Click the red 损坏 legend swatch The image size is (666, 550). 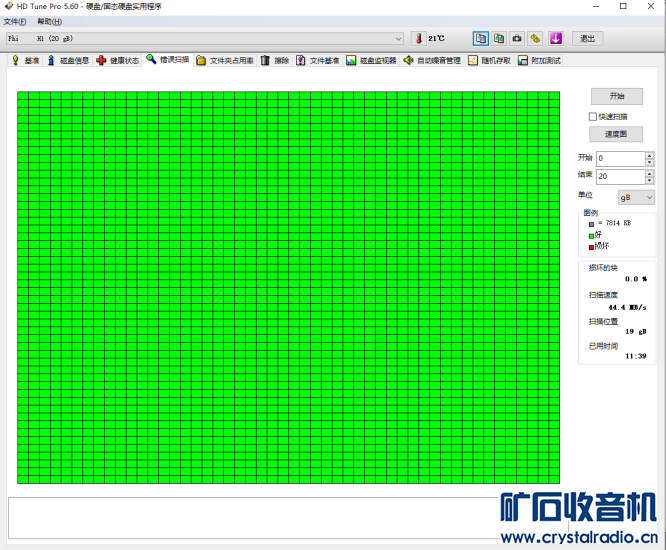coord(591,248)
